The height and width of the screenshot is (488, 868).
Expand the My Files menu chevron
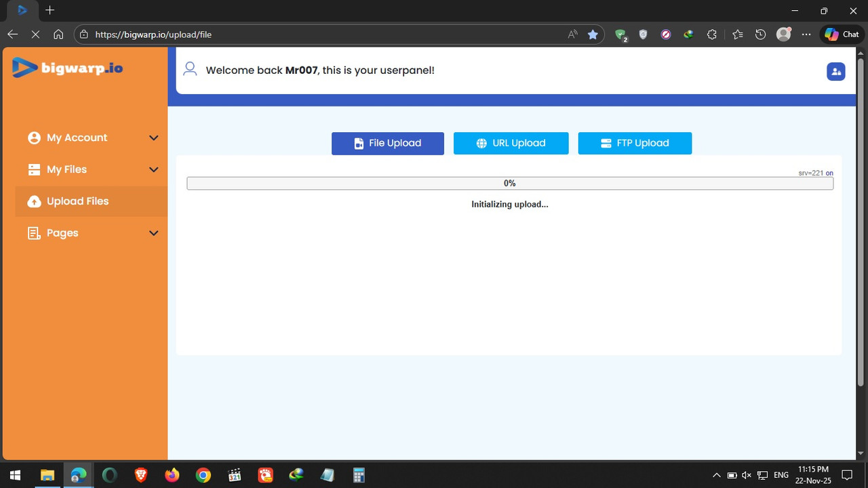point(154,169)
